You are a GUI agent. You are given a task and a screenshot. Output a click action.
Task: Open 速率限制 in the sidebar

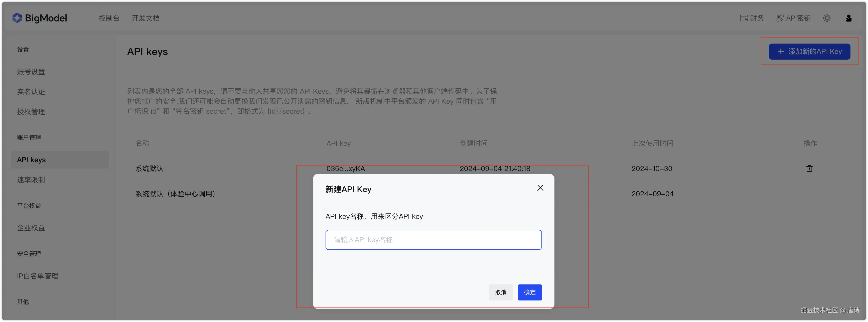(31, 180)
